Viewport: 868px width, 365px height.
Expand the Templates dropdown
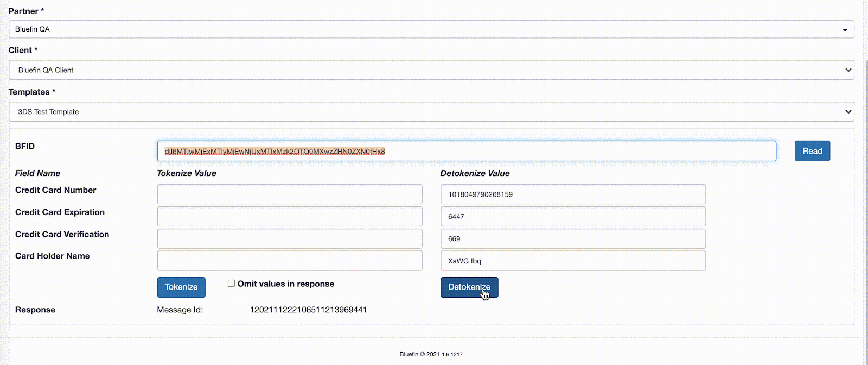[x=431, y=111]
